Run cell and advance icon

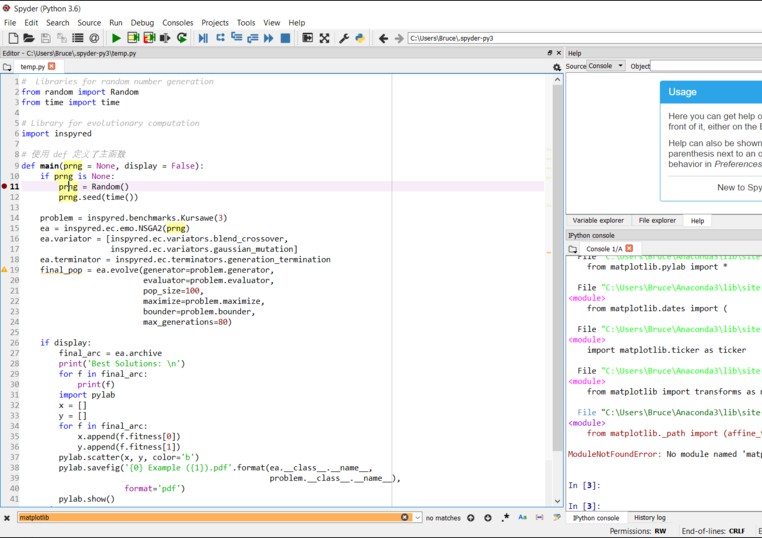click(x=149, y=38)
